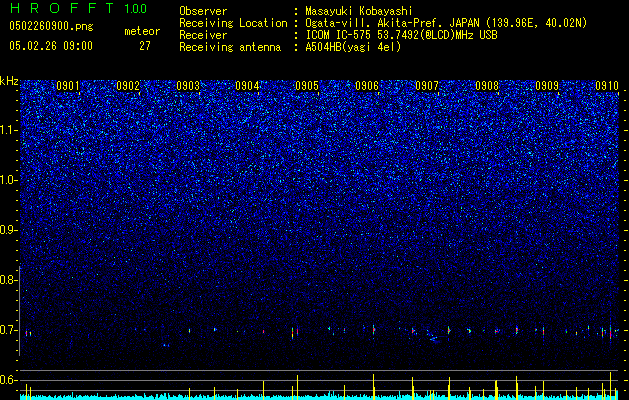Click the 0902 time marker
The height and width of the screenshot is (400, 629).
128,86
